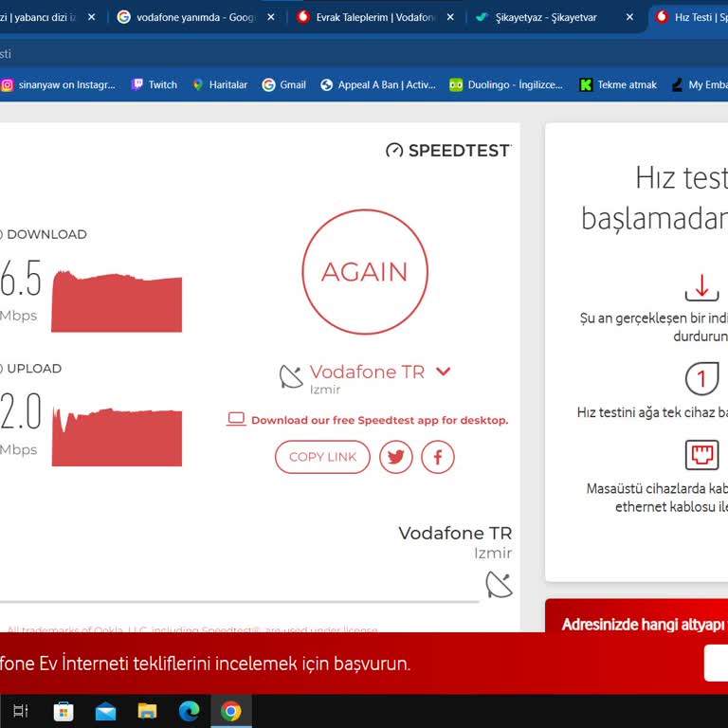Screen dimensions: 728x728
Task: Click the number 1 device icon in the tips panel
Action: pyautogui.click(x=702, y=378)
